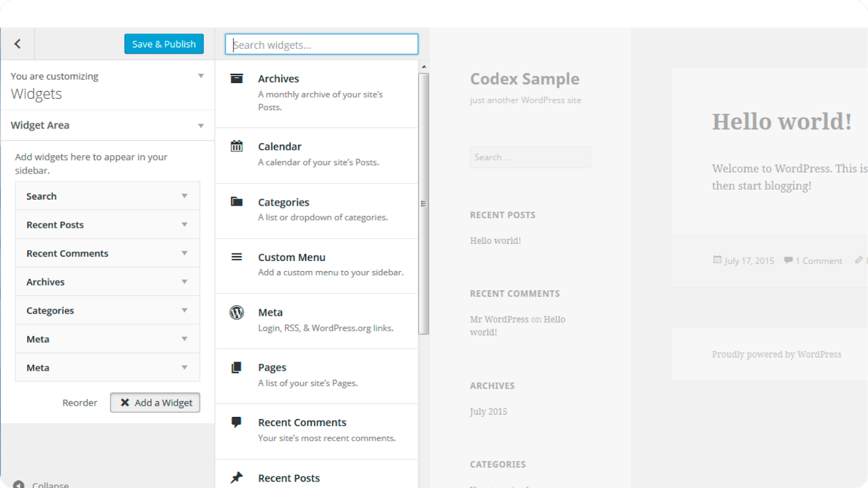Open the July 2015 archive link

488,412
